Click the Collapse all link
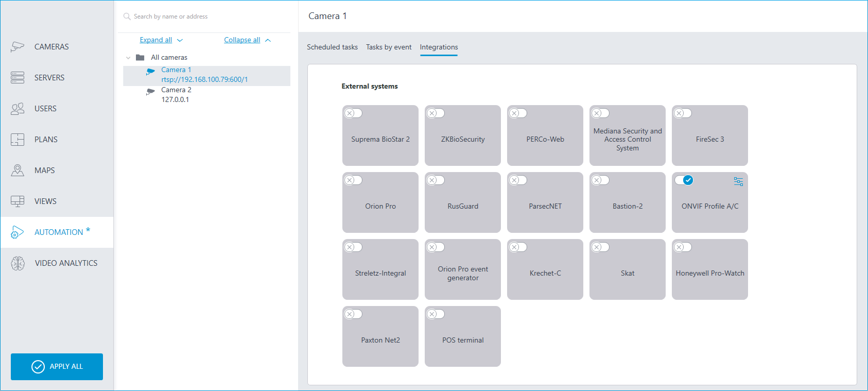The image size is (868, 391). click(x=242, y=40)
